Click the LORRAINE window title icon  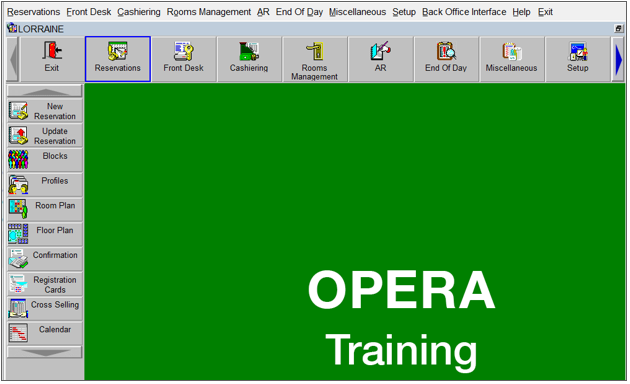click(12, 28)
